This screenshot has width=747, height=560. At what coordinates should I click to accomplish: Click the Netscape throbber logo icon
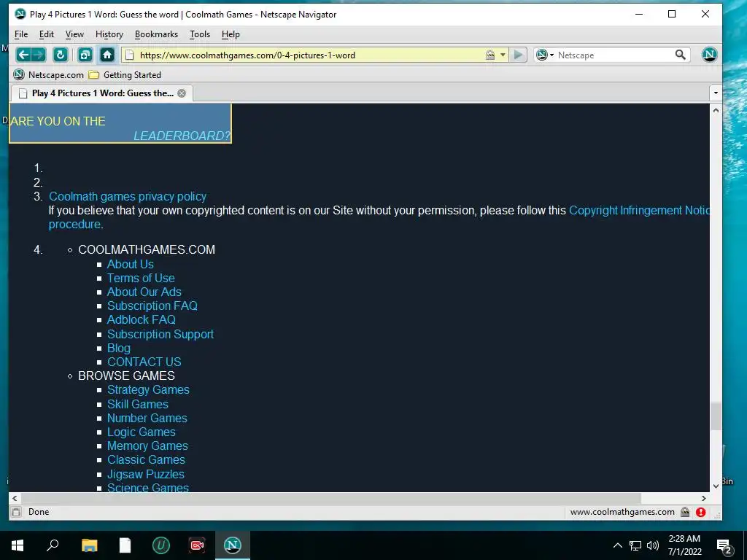coord(709,55)
